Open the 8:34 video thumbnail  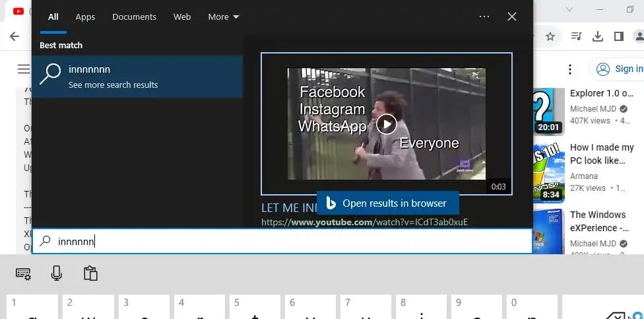click(x=549, y=174)
